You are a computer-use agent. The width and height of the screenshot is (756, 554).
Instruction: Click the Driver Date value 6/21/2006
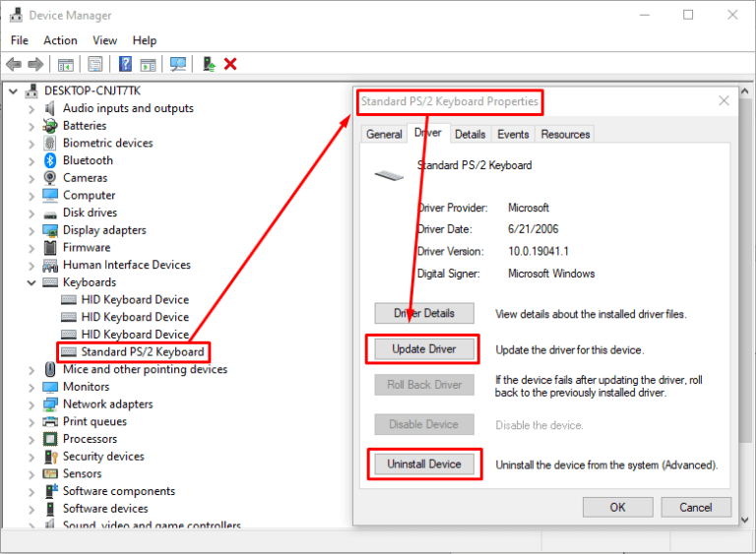(x=533, y=229)
